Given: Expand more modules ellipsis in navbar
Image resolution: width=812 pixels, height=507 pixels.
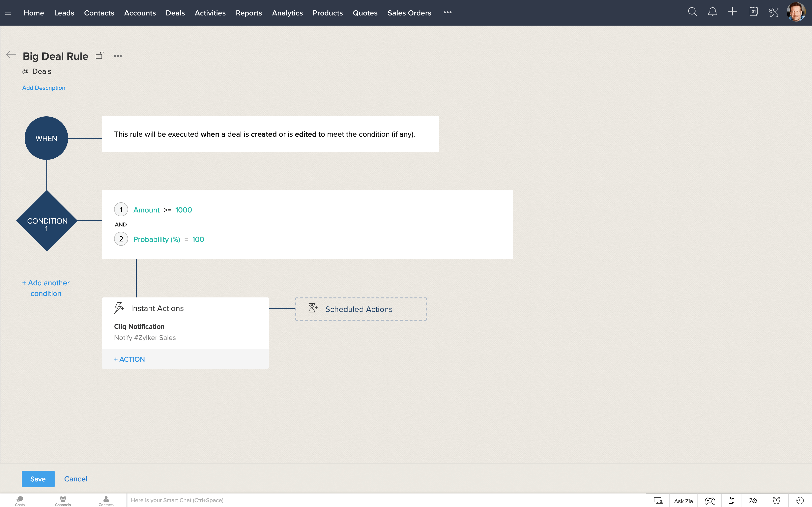Looking at the screenshot, I should pyautogui.click(x=447, y=12).
